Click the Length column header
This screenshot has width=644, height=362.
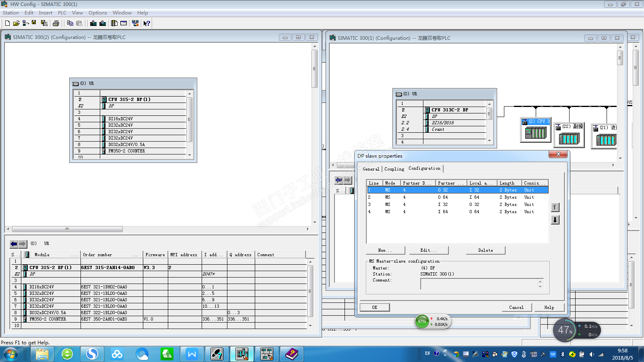click(510, 183)
